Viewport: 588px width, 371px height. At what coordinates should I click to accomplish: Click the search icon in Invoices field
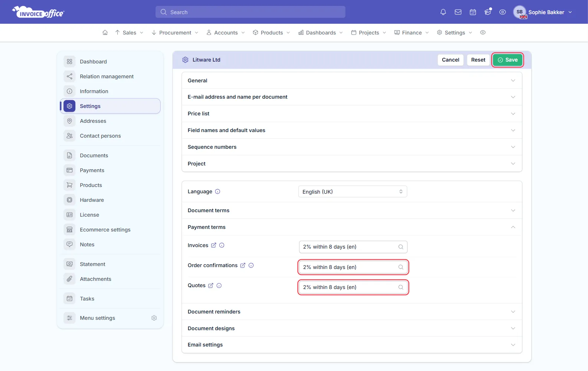coord(401,247)
